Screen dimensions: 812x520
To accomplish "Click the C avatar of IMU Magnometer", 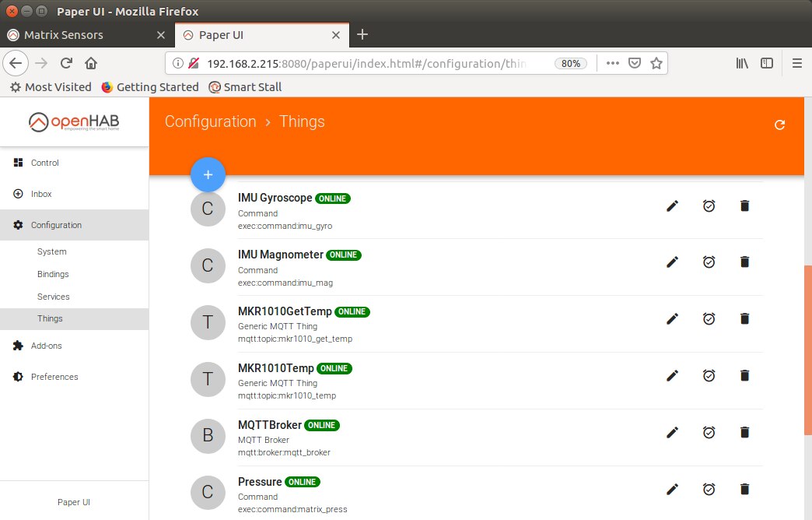I will tap(208, 265).
